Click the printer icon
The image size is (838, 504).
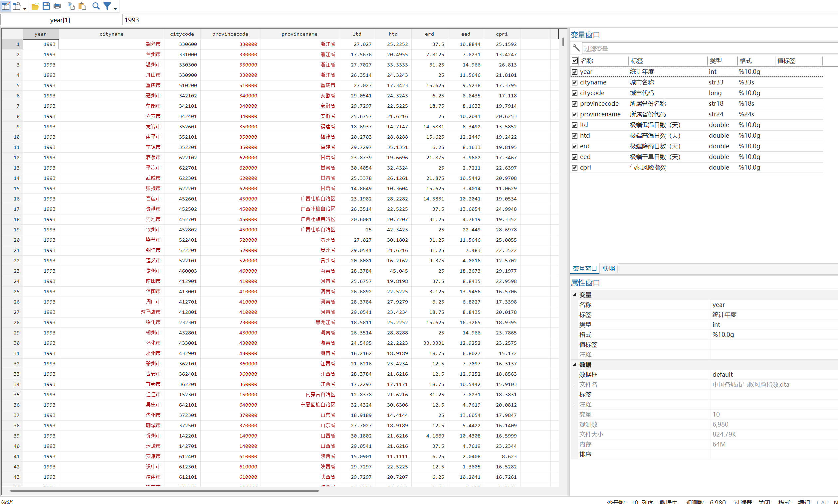tap(57, 6)
